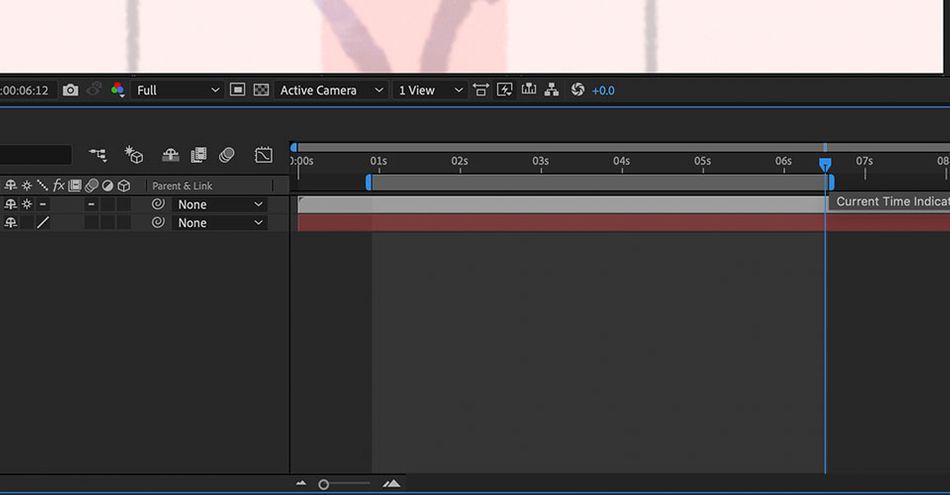This screenshot has height=495, width=950.
Task: Select the gray layer bar in timeline
Action: click(562, 204)
